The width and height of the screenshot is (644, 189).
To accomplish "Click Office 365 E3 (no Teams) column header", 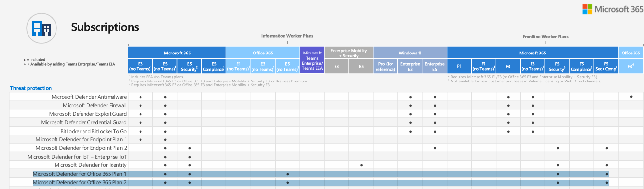I will 263,66.
